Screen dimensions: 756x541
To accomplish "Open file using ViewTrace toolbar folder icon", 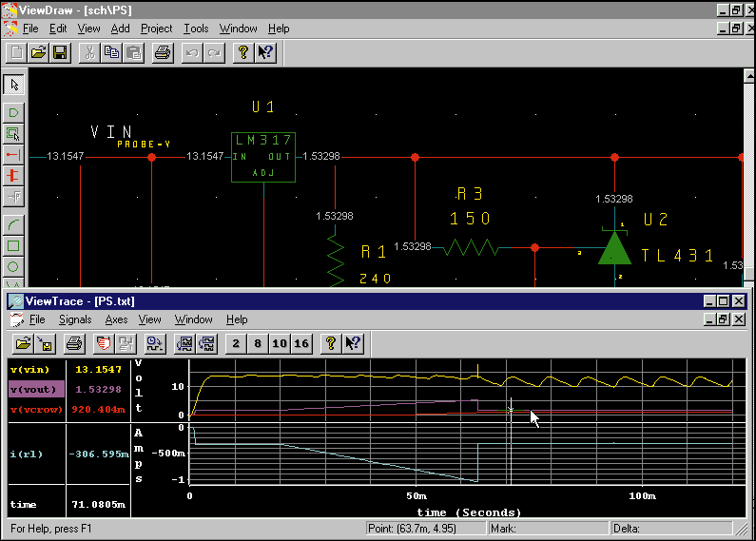I will click(21, 343).
